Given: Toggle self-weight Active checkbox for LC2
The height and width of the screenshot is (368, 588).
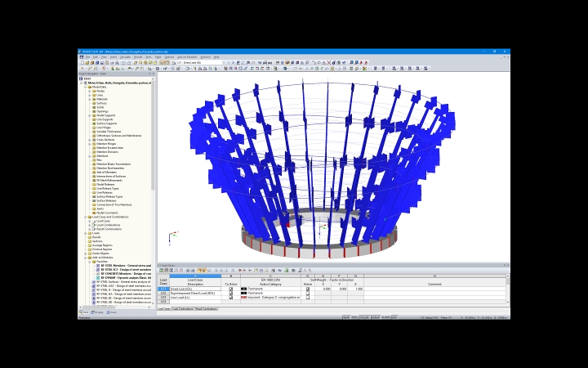Looking at the screenshot, I should [x=308, y=294].
